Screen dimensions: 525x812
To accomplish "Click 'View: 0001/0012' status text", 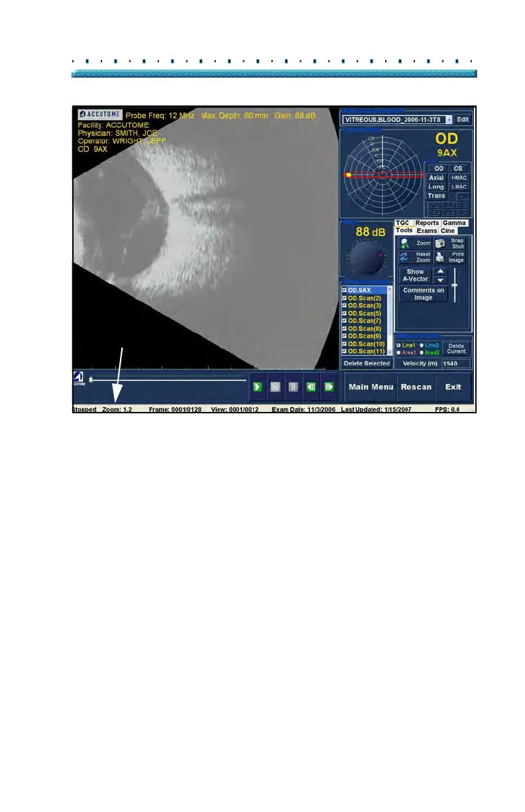I will click(x=235, y=410).
